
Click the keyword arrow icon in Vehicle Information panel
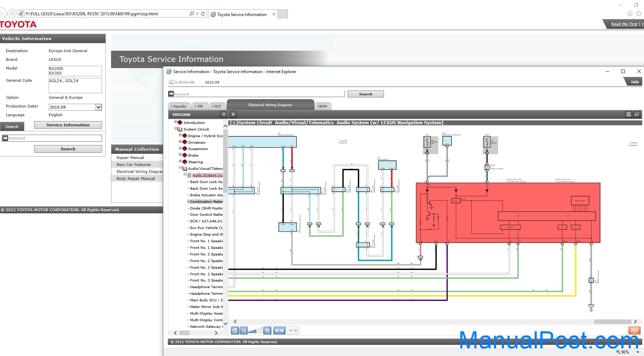5,138
